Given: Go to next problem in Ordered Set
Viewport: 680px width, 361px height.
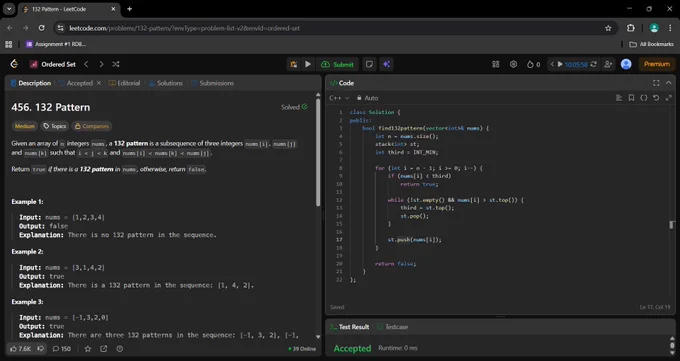Looking at the screenshot, I should tap(101, 64).
